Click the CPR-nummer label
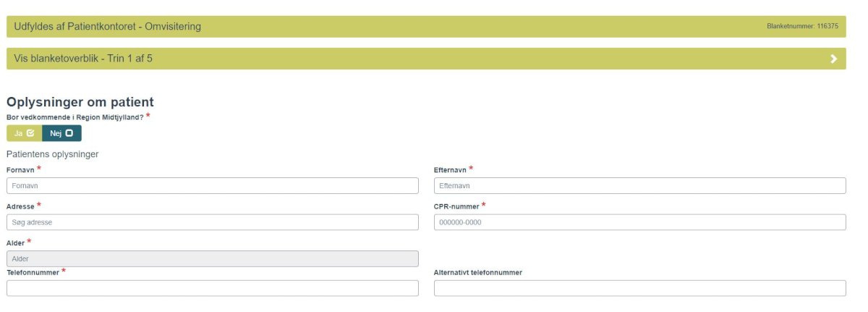Viewport: 868px width, 312px height. pos(456,206)
